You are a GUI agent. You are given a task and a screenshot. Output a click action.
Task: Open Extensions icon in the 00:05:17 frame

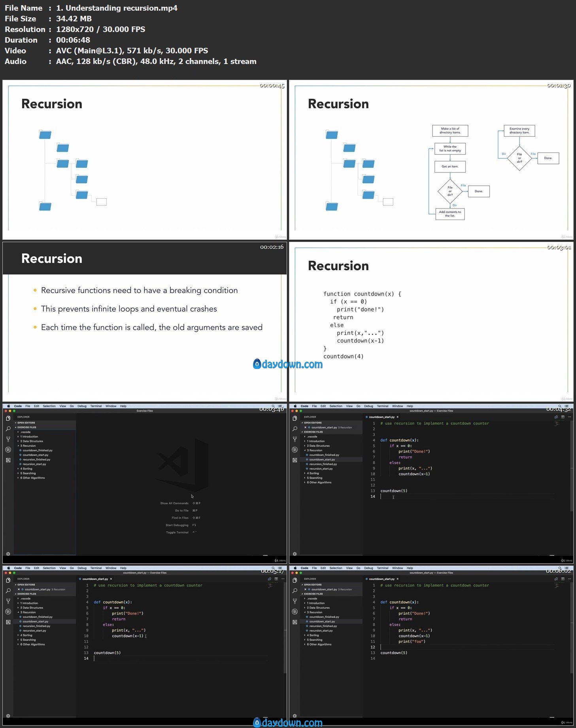pyautogui.click(x=8, y=622)
